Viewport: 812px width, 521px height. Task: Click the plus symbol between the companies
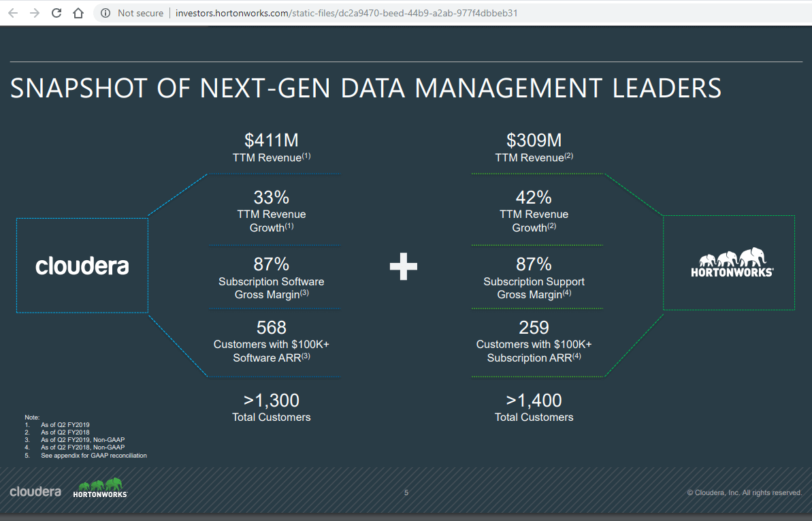[x=404, y=267]
